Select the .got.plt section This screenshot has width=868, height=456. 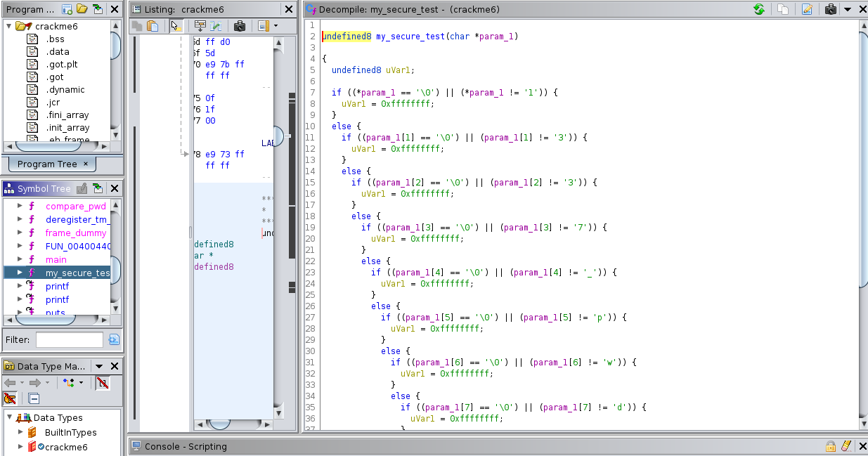62,64
